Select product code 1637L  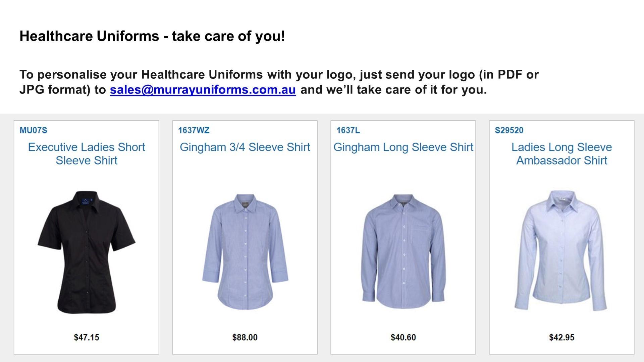[348, 130]
